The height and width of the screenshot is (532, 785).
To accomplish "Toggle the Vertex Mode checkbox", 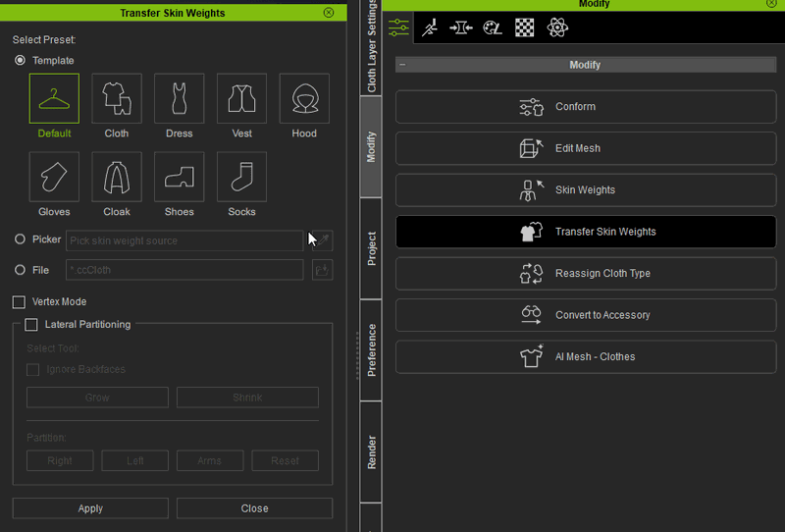I will pos(19,302).
